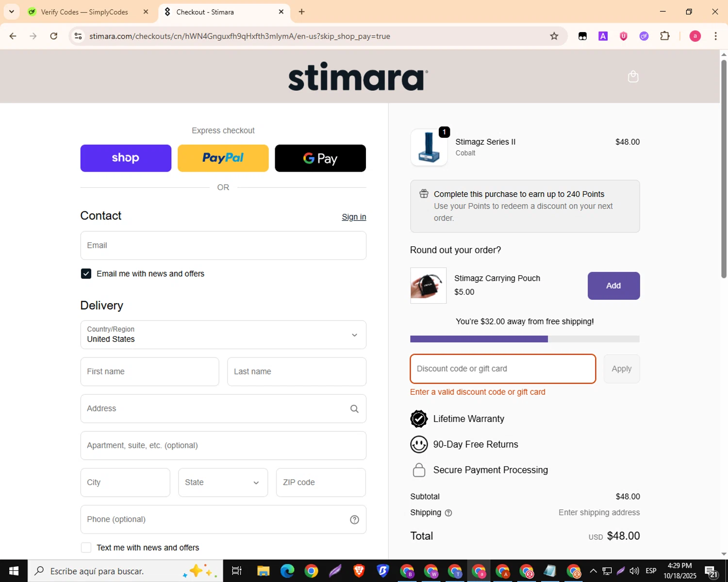The width and height of the screenshot is (728, 582).
Task: Pay with the G Pay button
Action: pyautogui.click(x=320, y=158)
